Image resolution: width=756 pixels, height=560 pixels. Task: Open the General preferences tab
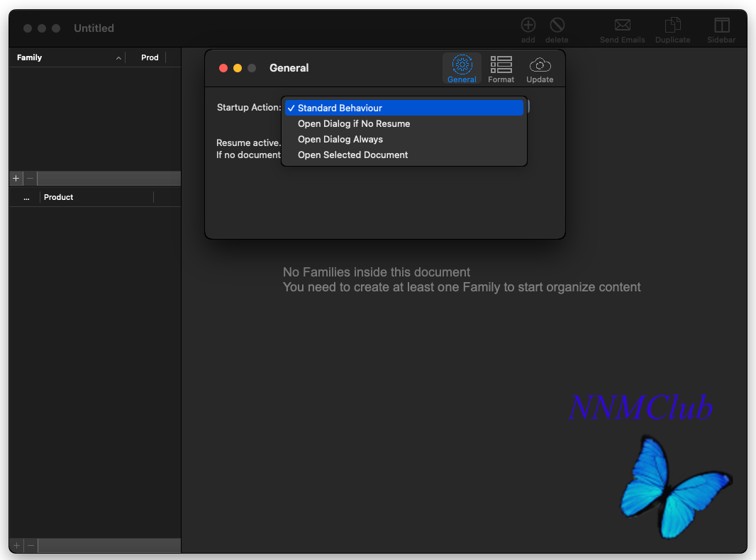point(462,68)
